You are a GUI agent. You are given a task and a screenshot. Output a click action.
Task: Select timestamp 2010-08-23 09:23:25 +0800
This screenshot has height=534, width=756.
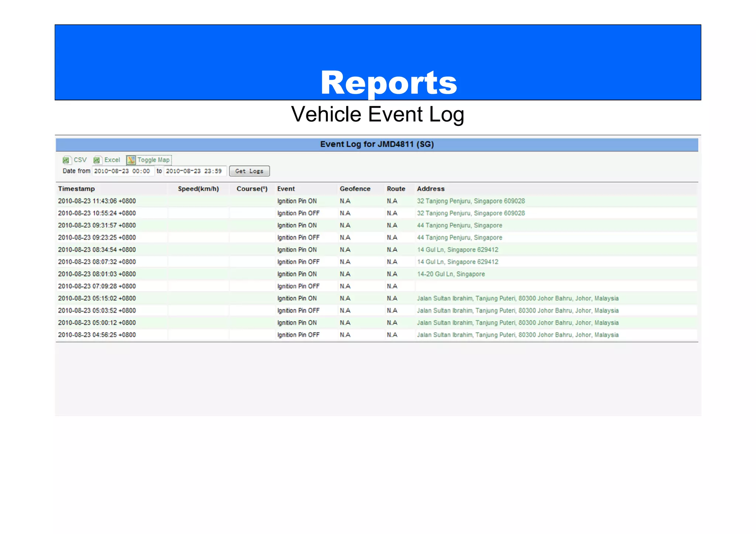[97, 237]
